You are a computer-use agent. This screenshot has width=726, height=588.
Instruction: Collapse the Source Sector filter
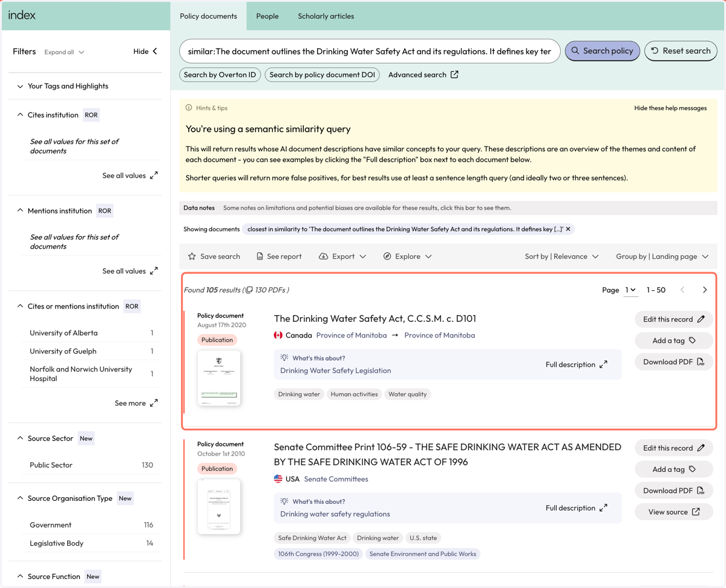[20, 438]
